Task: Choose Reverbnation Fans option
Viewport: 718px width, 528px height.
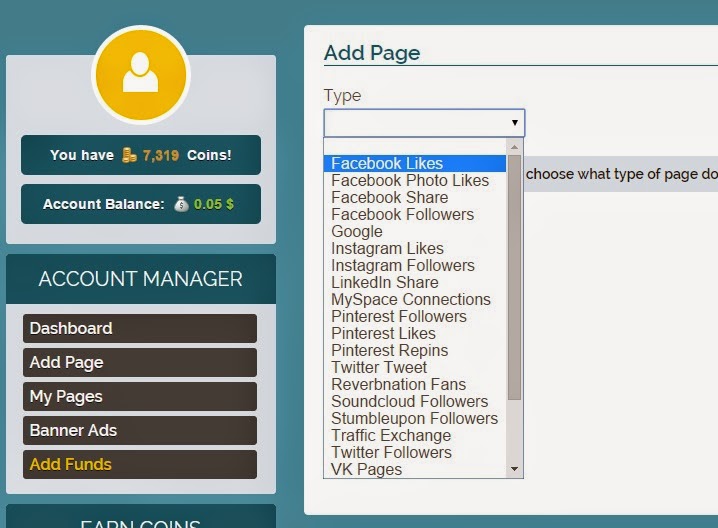Action: pos(414,384)
